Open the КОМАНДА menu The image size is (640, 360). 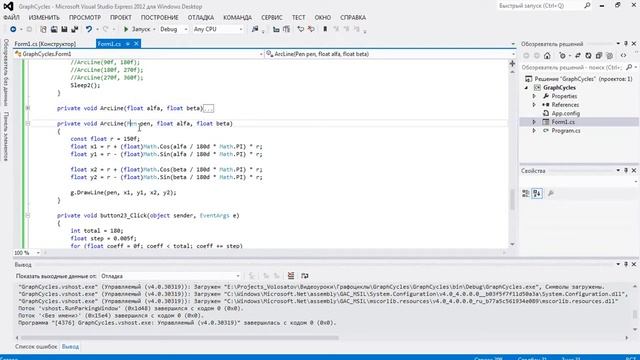click(x=238, y=18)
